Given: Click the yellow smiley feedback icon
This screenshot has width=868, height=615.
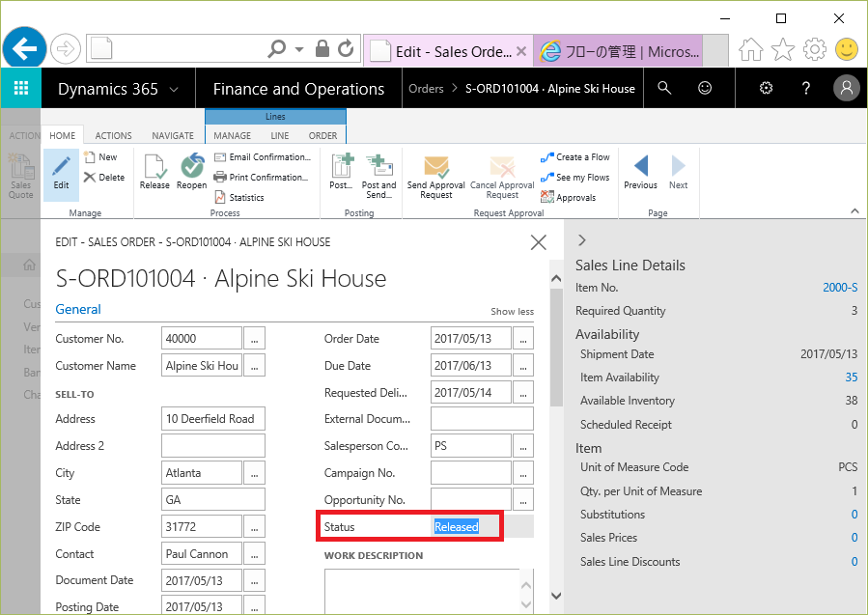Looking at the screenshot, I should (x=847, y=49).
